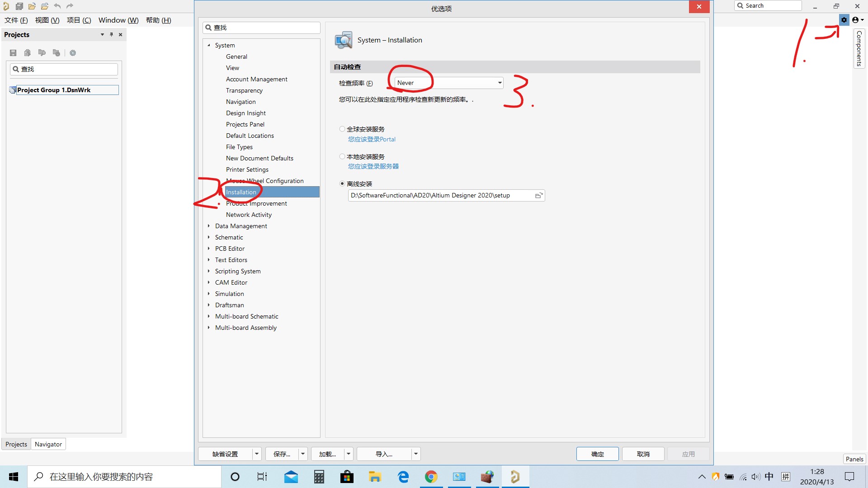
Task: Click compile documents icon in Projects panel
Action: [28, 53]
